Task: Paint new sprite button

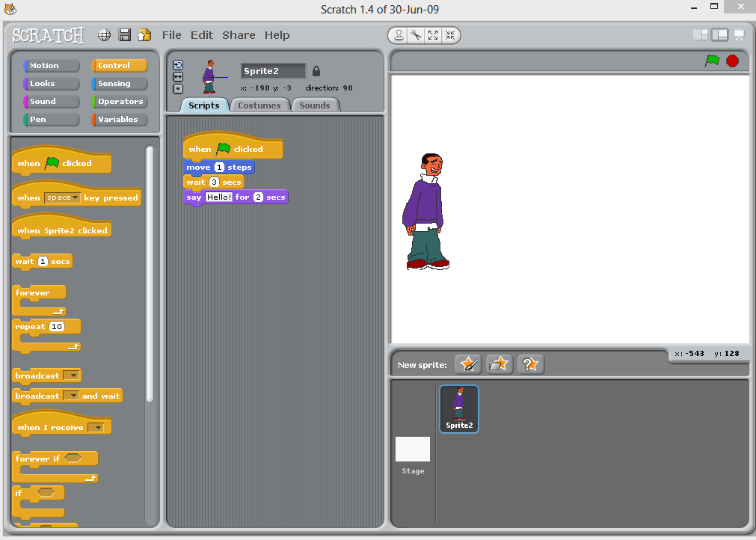Action: click(468, 364)
